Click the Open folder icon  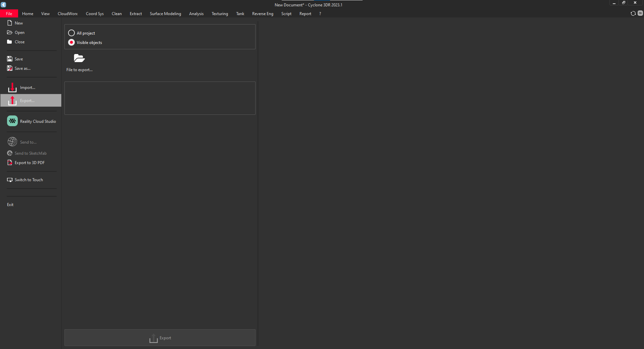(x=10, y=33)
